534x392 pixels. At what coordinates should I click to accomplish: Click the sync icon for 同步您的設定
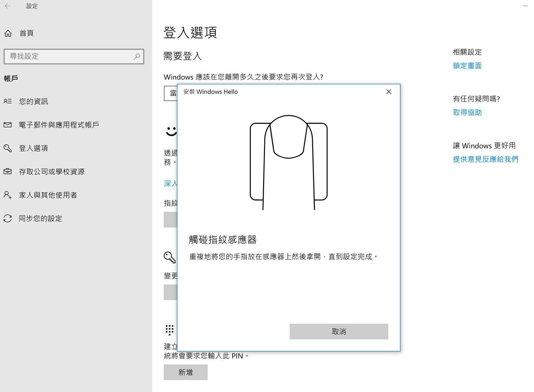(x=8, y=219)
